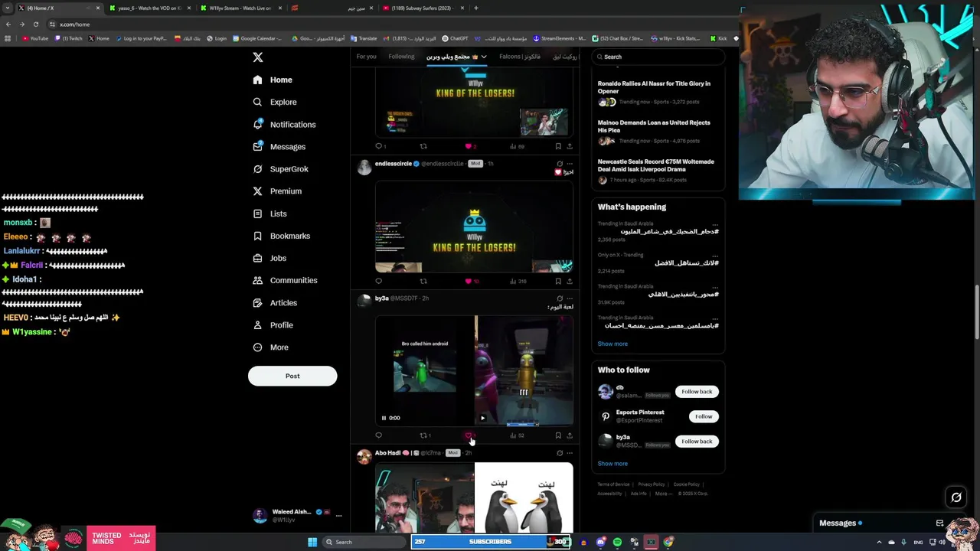View analytics for the by3a post
The width and height of the screenshot is (980, 551).
pos(517,435)
